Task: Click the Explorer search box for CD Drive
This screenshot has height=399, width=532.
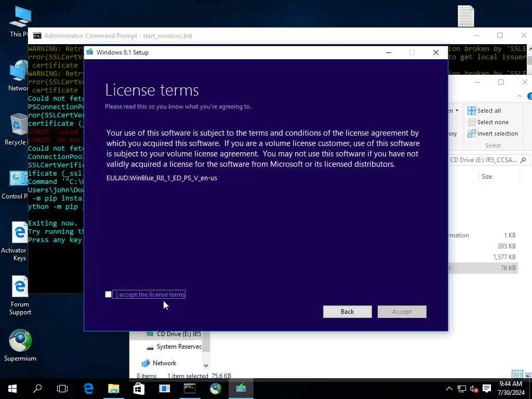Action: (x=488, y=160)
